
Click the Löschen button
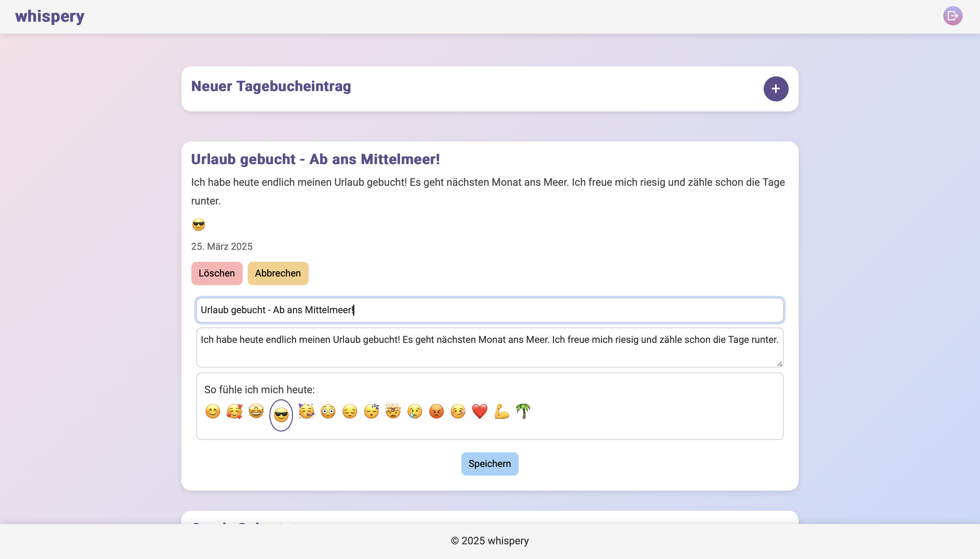(217, 273)
